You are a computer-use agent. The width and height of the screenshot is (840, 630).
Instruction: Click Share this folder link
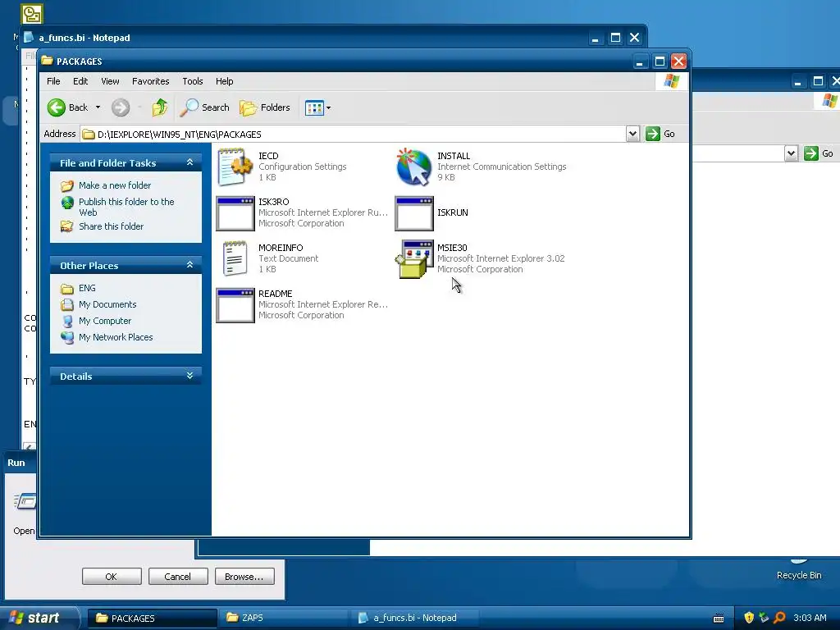(111, 226)
